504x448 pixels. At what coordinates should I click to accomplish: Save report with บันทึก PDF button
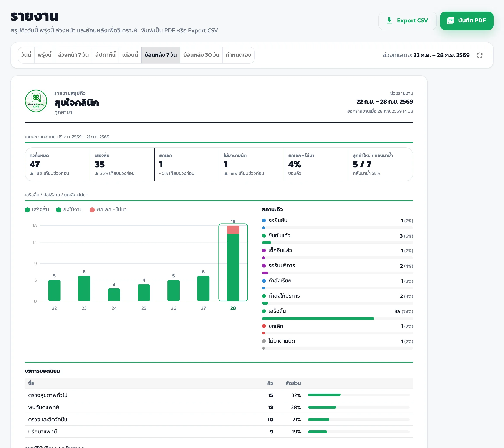[x=466, y=21]
